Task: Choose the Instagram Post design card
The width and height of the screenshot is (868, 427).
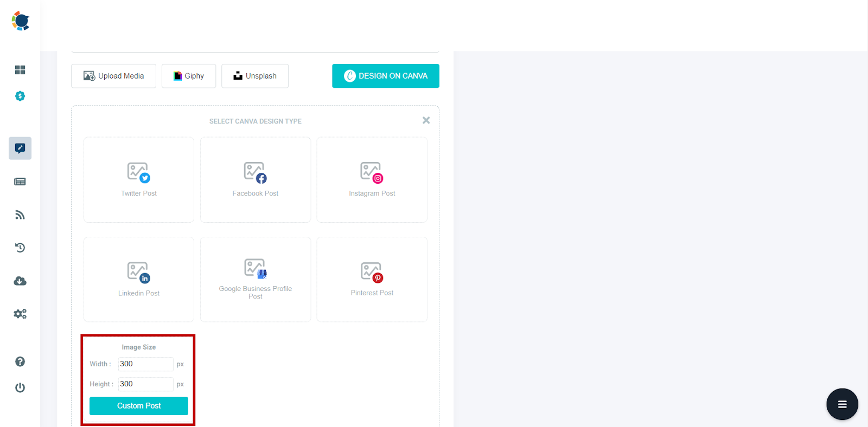Action: pyautogui.click(x=372, y=179)
